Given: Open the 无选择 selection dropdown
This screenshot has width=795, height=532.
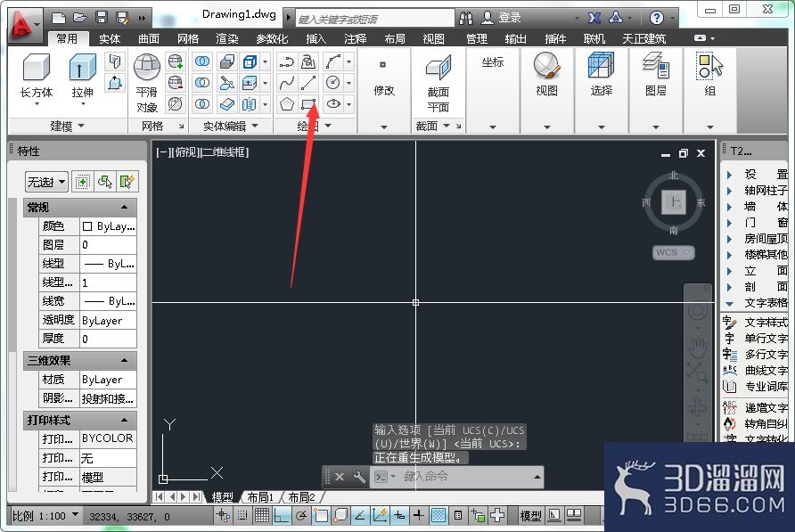Looking at the screenshot, I should click(x=46, y=182).
